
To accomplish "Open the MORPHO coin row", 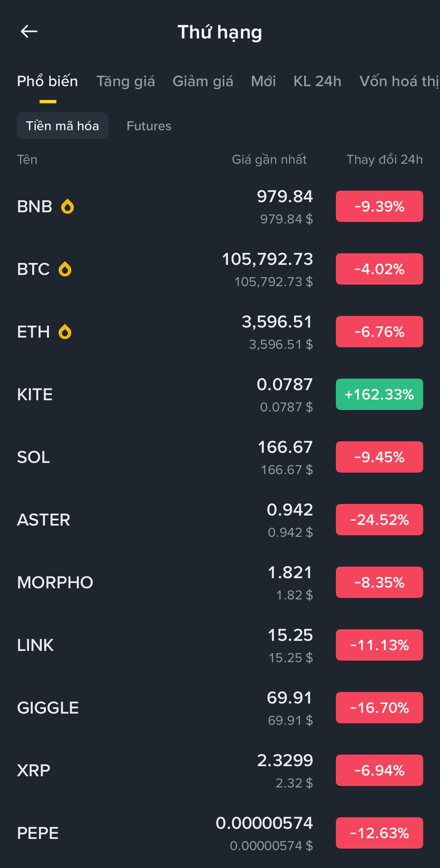I will click(x=220, y=582).
